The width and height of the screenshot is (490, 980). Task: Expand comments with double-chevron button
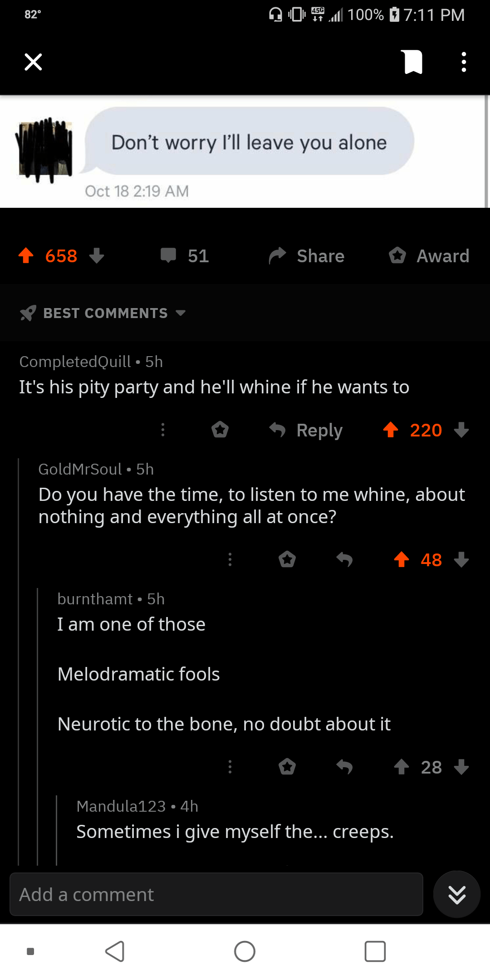click(456, 894)
